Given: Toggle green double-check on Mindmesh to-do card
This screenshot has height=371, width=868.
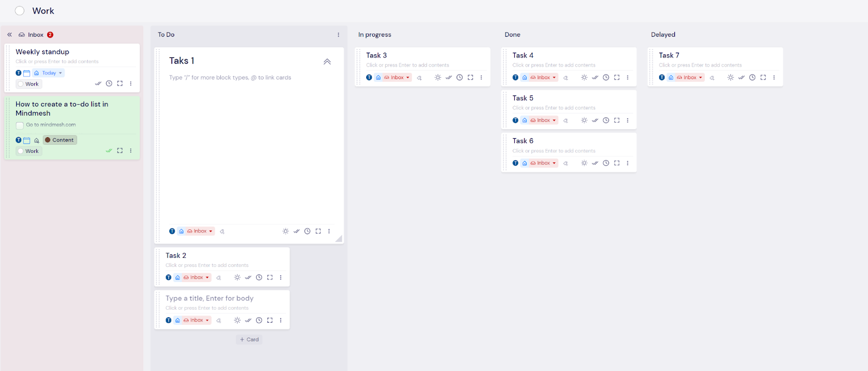Looking at the screenshot, I should pos(109,151).
